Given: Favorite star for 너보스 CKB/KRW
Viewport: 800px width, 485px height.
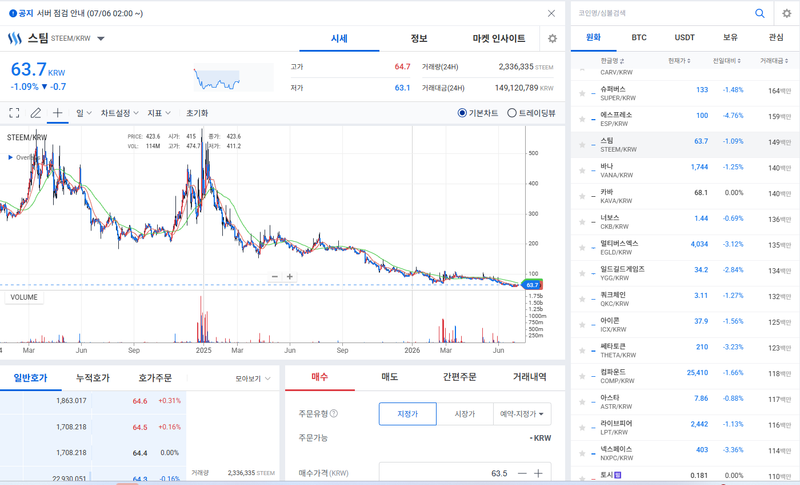Looking at the screenshot, I should pos(582,222).
